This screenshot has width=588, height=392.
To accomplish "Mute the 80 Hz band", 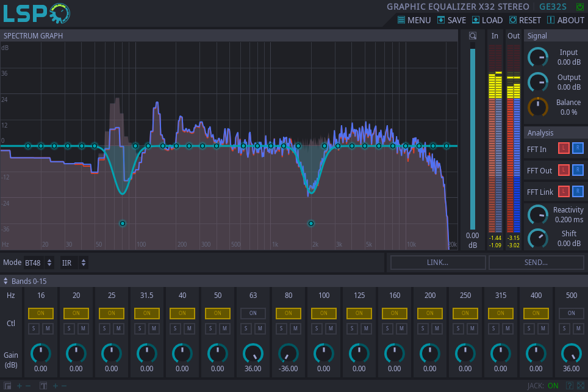I will pos(295,328).
